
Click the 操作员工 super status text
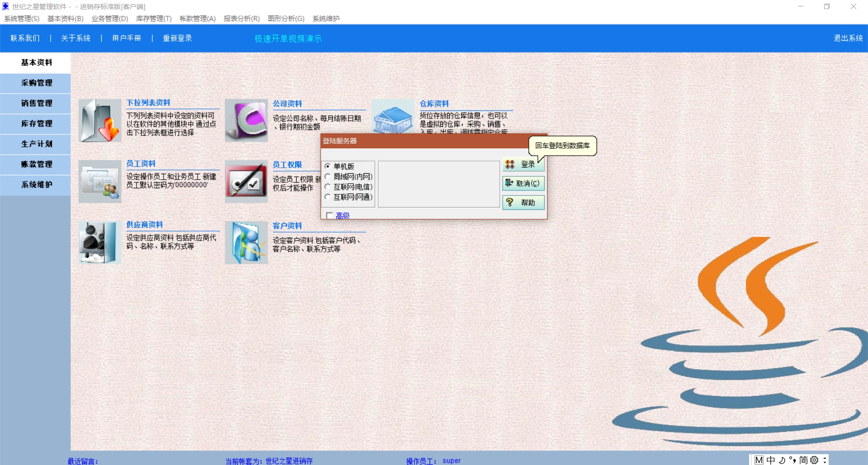point(433,461)
